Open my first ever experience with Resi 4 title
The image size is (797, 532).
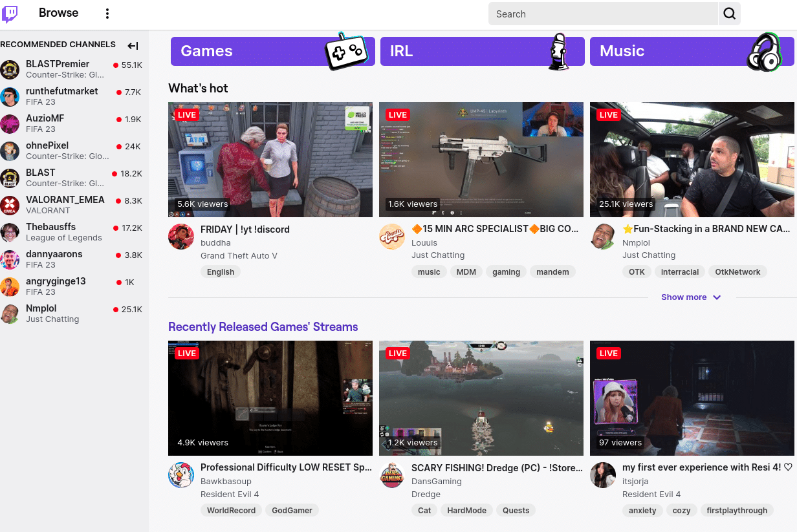tap(707, 467)
